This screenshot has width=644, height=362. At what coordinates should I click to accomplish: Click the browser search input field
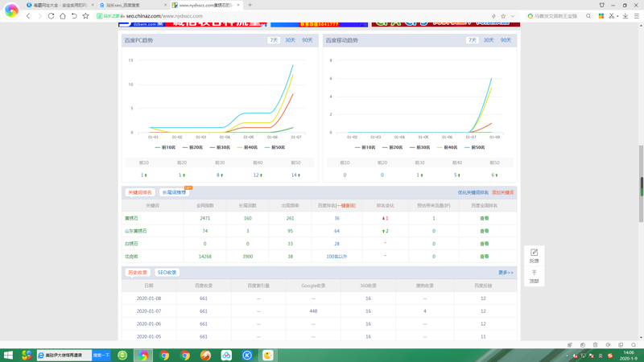point(555,16)
